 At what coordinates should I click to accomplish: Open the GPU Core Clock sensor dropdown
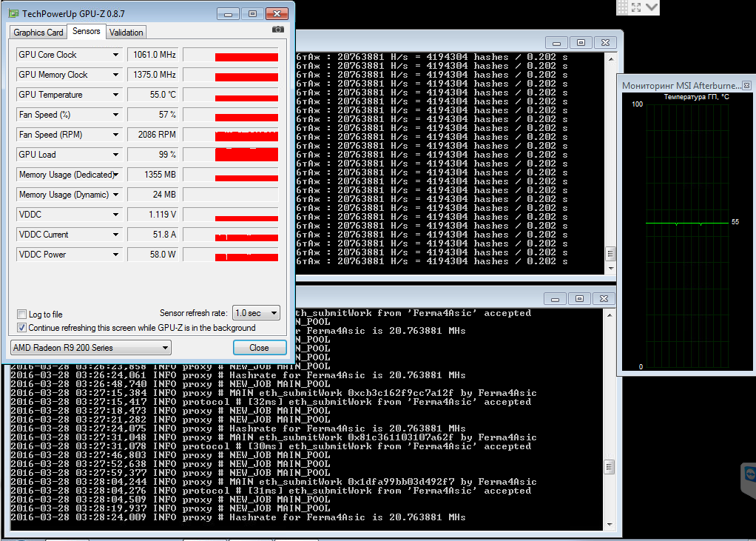[115, 55]
